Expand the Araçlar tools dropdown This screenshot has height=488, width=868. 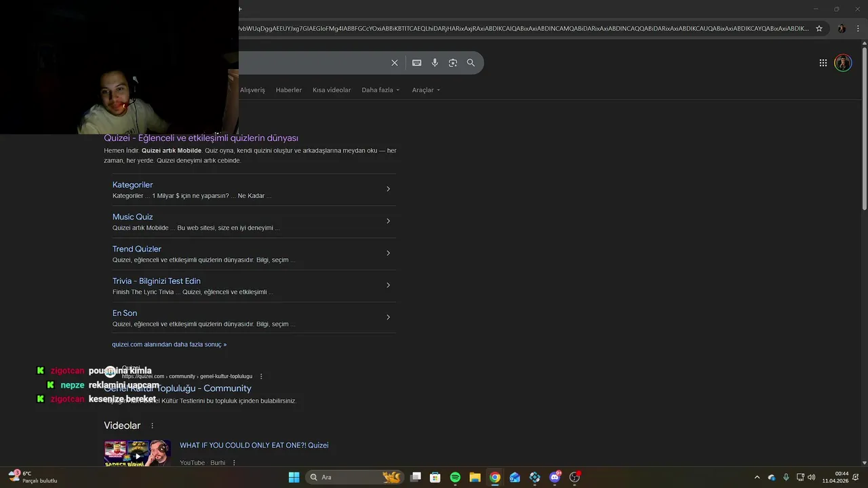(426, 90)
